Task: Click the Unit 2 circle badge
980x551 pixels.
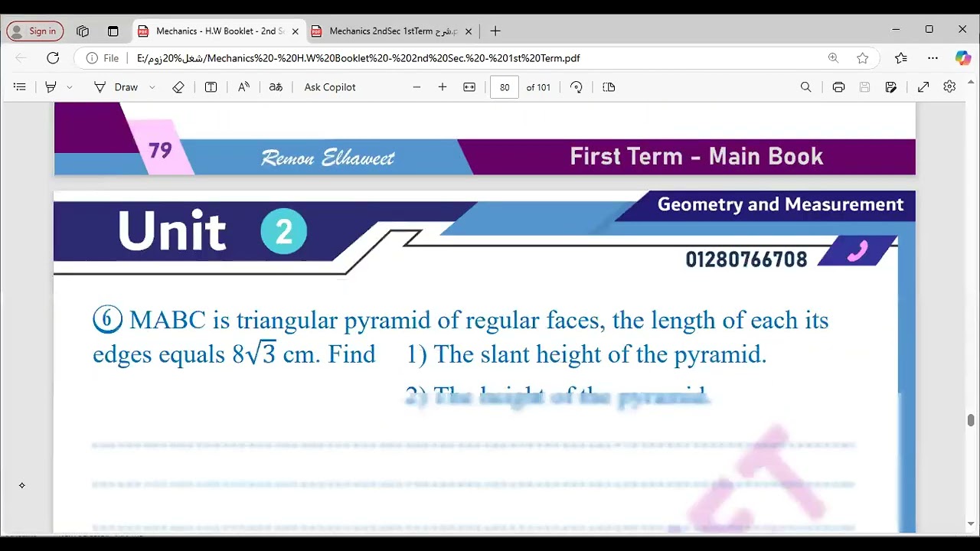Action: [283, 231]
